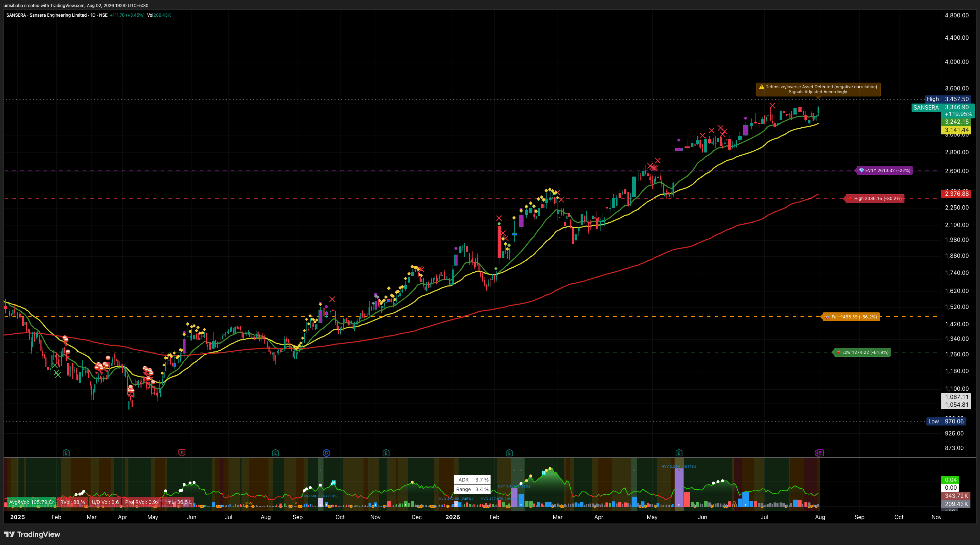Click the Low 970.06 price marker
The width and height of the screenshot is (980, 545).
point(946,421)
